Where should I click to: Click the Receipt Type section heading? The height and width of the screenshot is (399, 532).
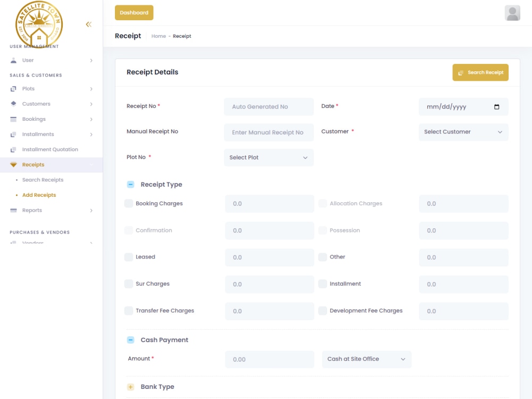(x=161, y=185)
